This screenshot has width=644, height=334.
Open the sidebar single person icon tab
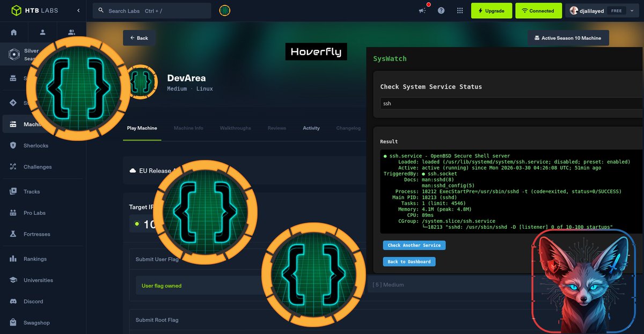(x=42, y=32)
